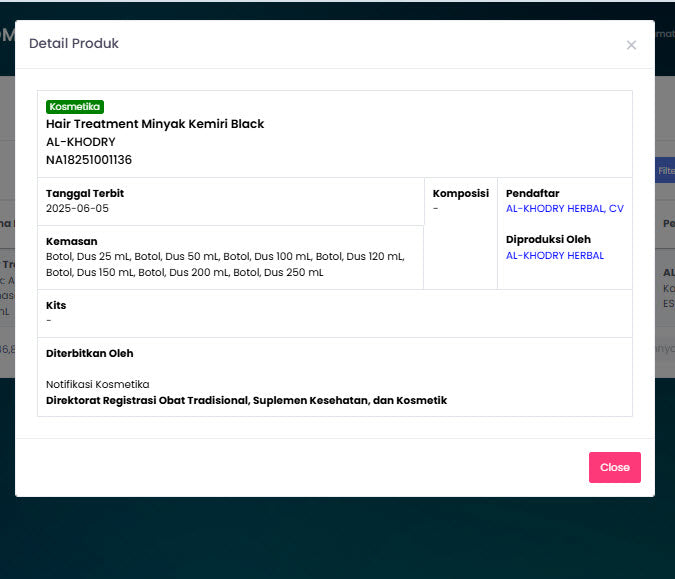Click the Komposisi column heading
The height and width of the screenshot is (579, 675).
(x=460, y=193)
